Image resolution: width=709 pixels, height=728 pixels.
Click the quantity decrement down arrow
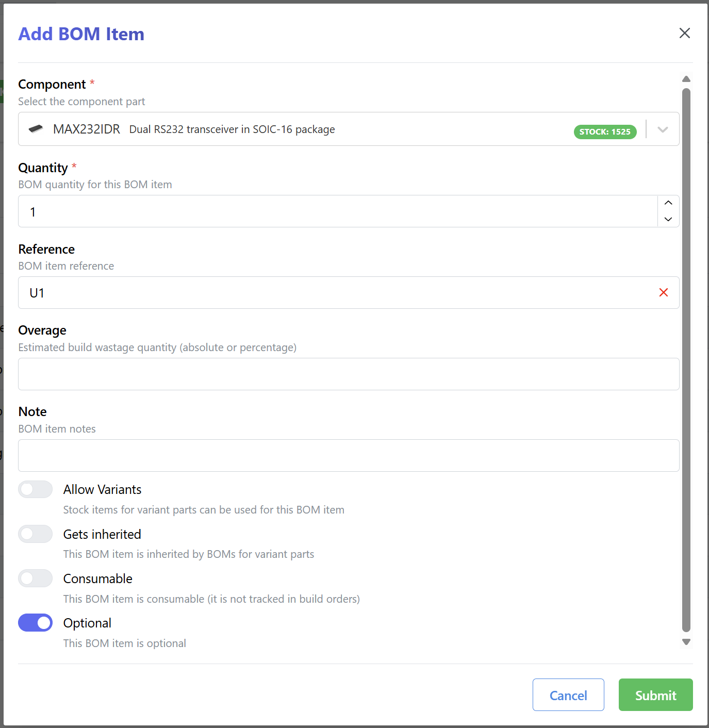click(x=668, y=220)
